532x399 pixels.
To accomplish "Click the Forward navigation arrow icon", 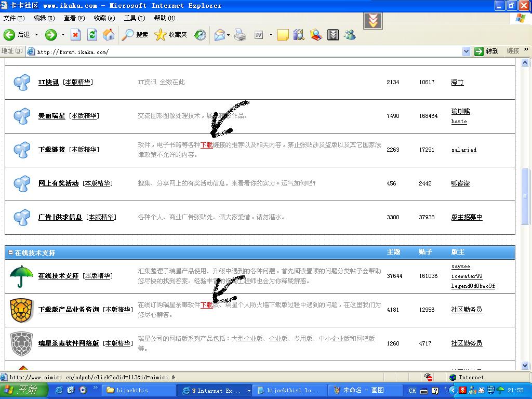I will 51,35.
